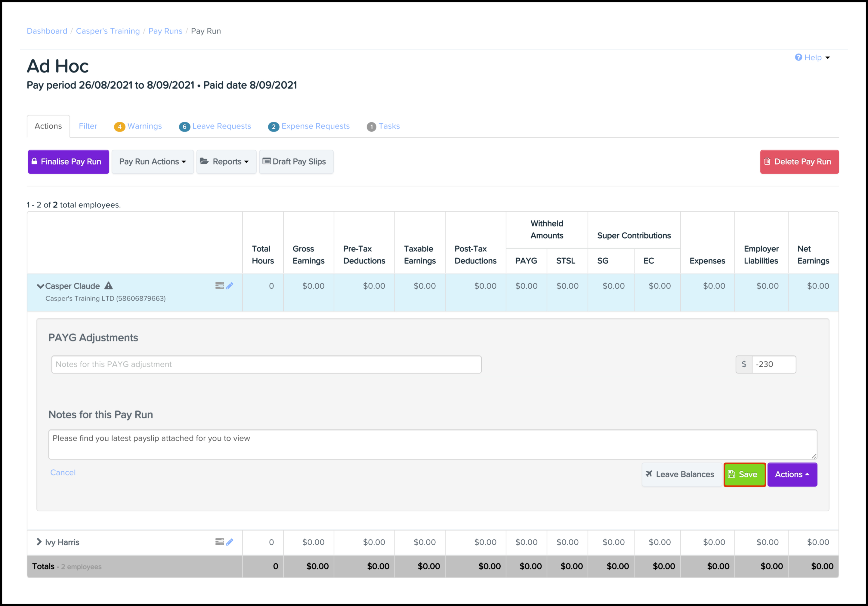Click Casper Claude's pencil edit icon

(230, 286)
